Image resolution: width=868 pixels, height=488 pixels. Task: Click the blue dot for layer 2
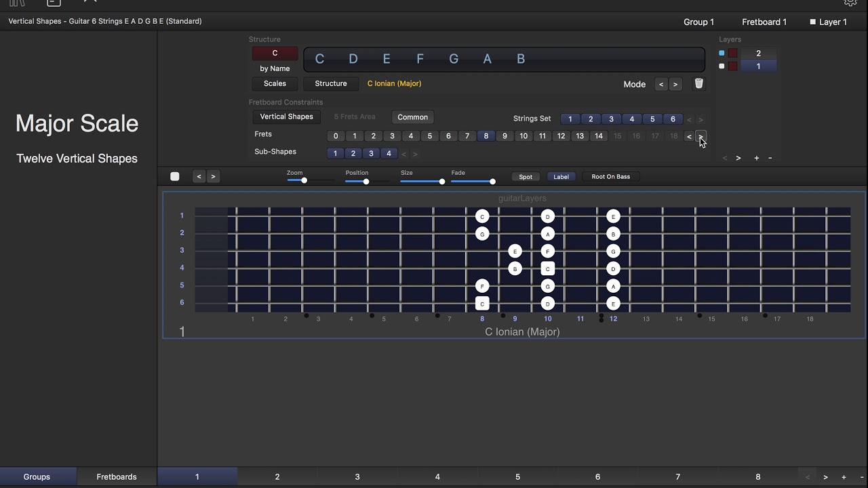pos(722,53)
